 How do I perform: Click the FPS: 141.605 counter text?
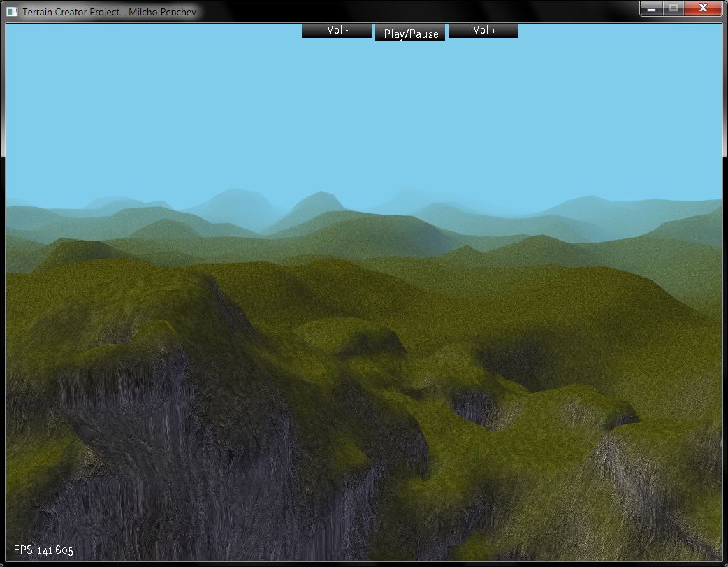pos(43,550)
